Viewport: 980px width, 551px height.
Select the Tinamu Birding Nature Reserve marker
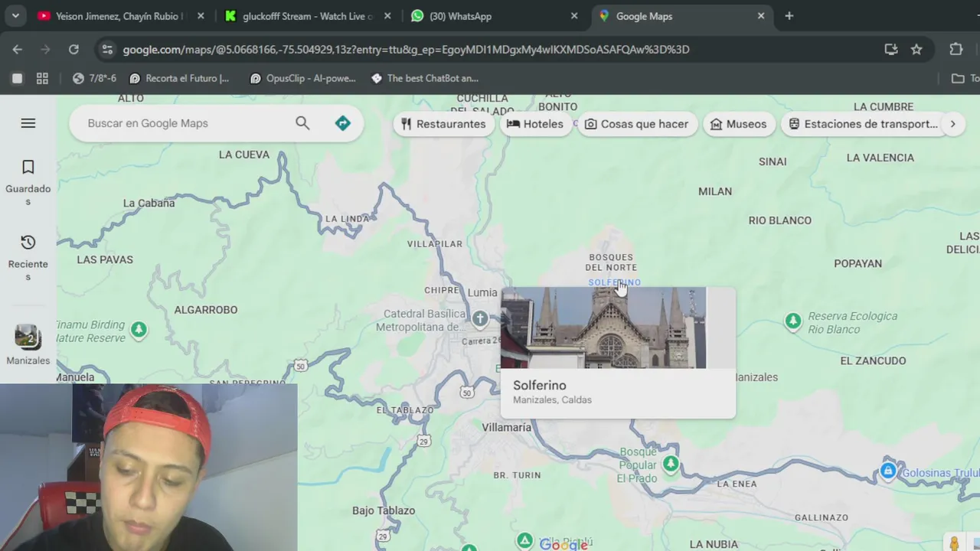pyautogui.click(x=139, y=330)
